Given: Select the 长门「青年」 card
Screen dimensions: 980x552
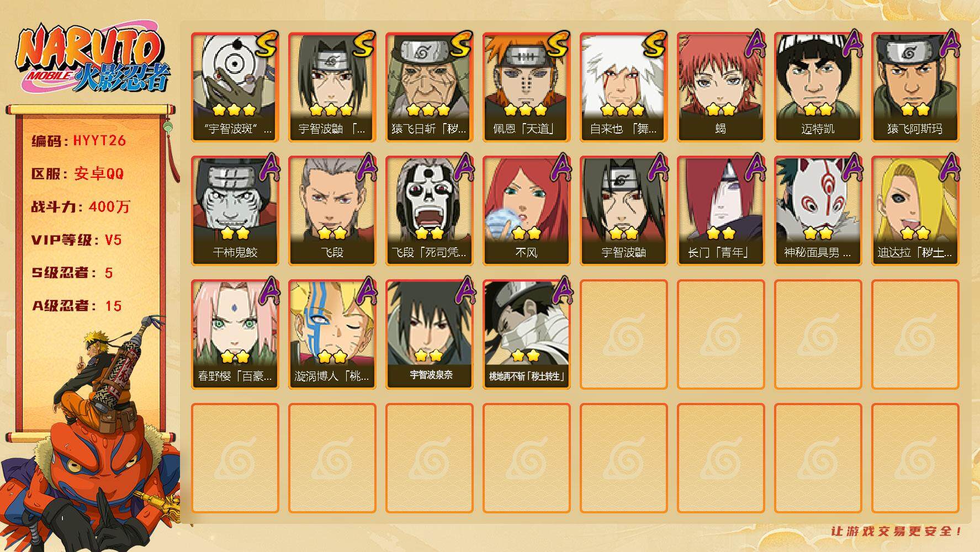Looking at the screenshot, I should pyautogui.click(x=721, y=211).
